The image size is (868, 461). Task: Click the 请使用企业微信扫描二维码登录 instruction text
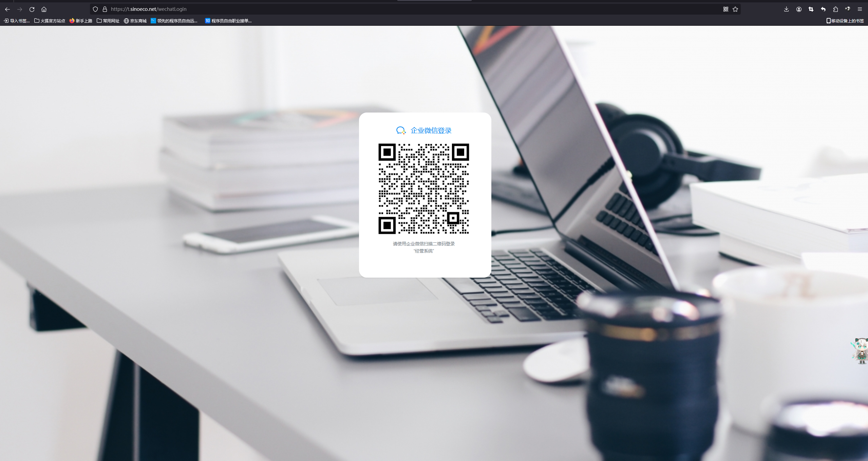tap(424, 244)
